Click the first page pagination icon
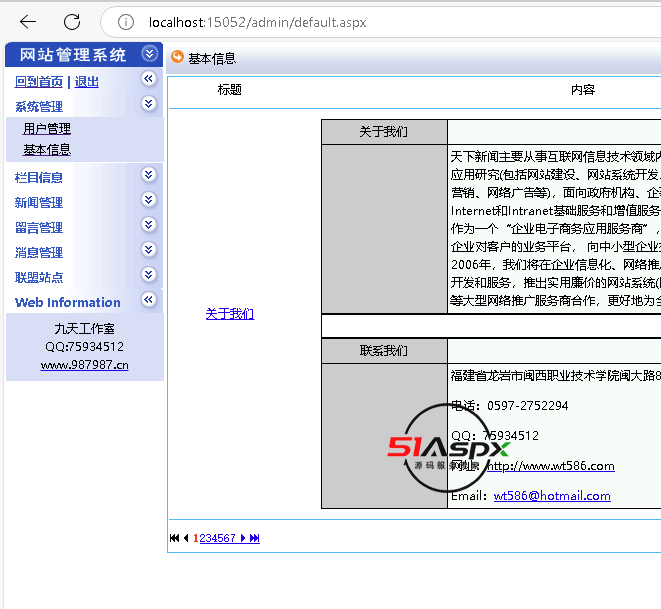 coord(174,538)
